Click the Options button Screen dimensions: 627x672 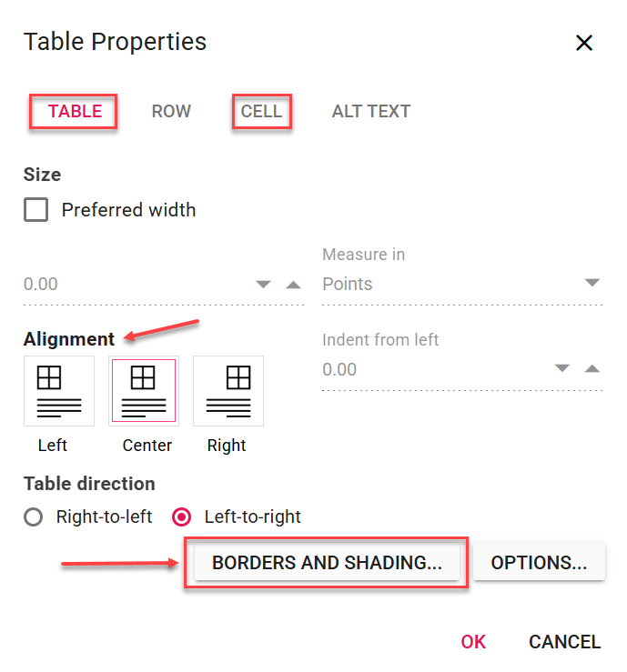tap(539, 563)
